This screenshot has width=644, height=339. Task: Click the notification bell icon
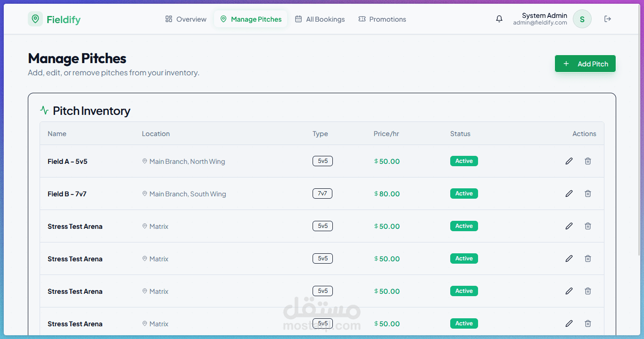pyautogui.click(x=499, y=19)
